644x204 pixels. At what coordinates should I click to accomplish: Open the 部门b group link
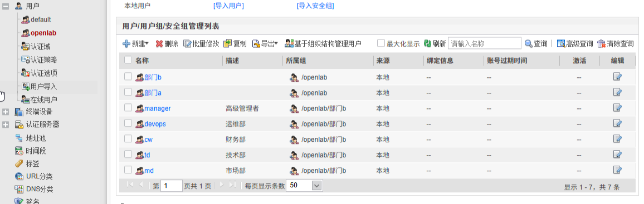153,77
